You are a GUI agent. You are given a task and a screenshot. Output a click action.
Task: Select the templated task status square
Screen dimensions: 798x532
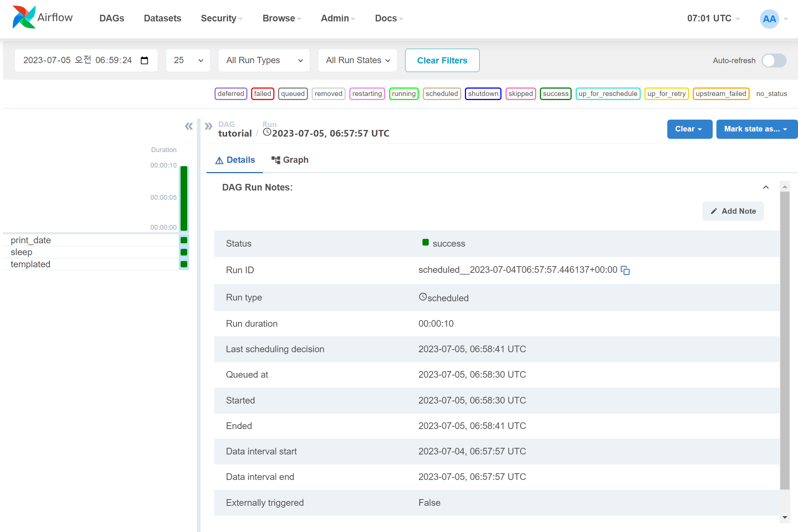[184, 264]
